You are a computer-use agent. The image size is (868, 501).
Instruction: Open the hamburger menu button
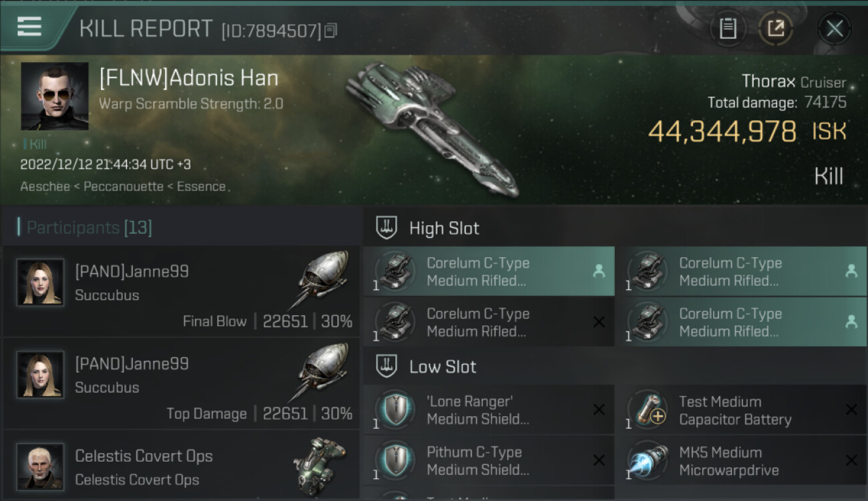29,27
